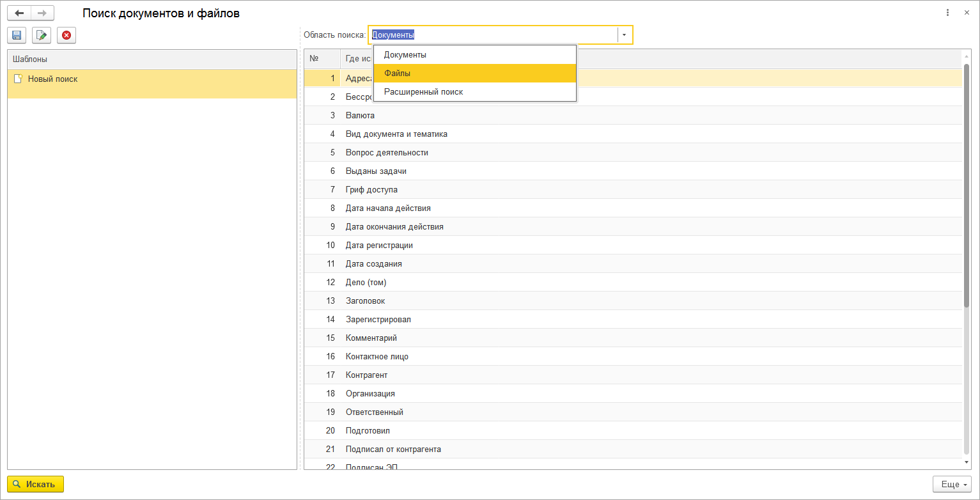This screenshot has height=500, width=980.
Task: Select the Подготовил row
Action: pos(633,431)
